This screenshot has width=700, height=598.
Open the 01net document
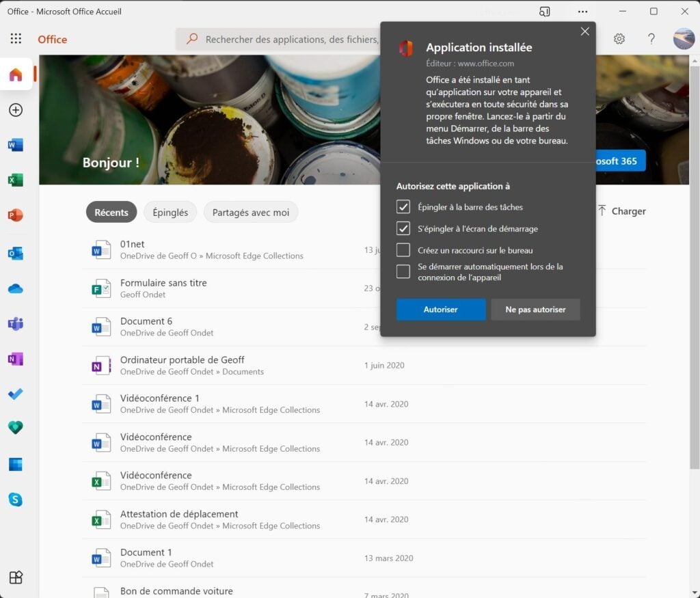pos(132,244)
